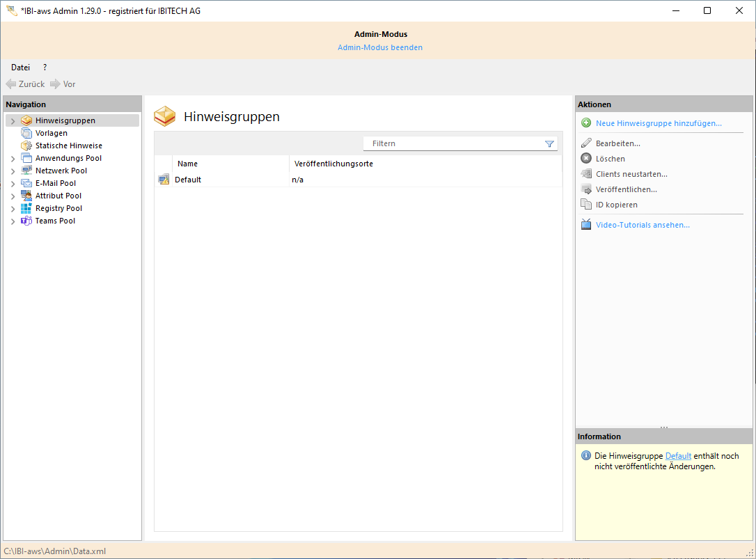Click the Registry Pool icon
Screen dimensions: 756x559
click(26, 208)
